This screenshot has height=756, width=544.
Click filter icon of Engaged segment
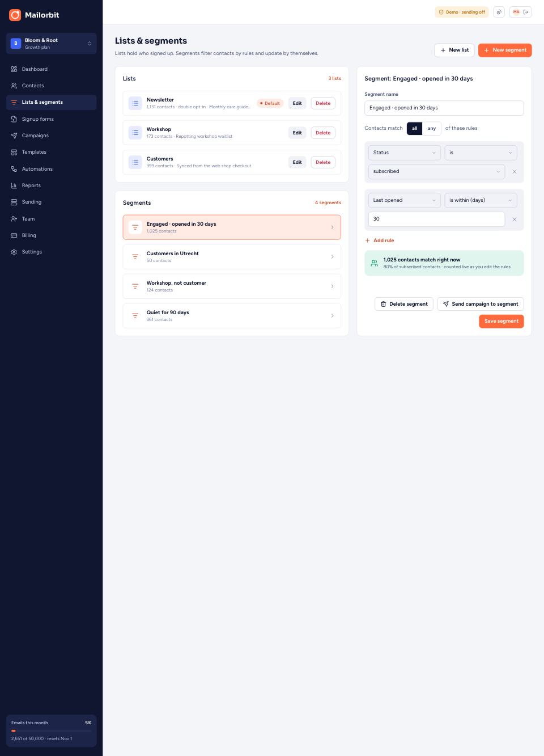click(135, 227)
